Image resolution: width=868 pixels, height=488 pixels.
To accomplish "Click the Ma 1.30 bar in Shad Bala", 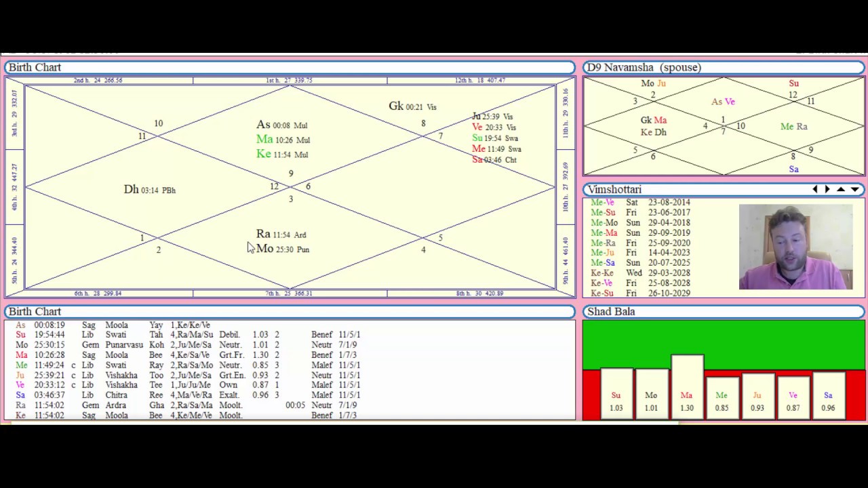I will [686, 388].
